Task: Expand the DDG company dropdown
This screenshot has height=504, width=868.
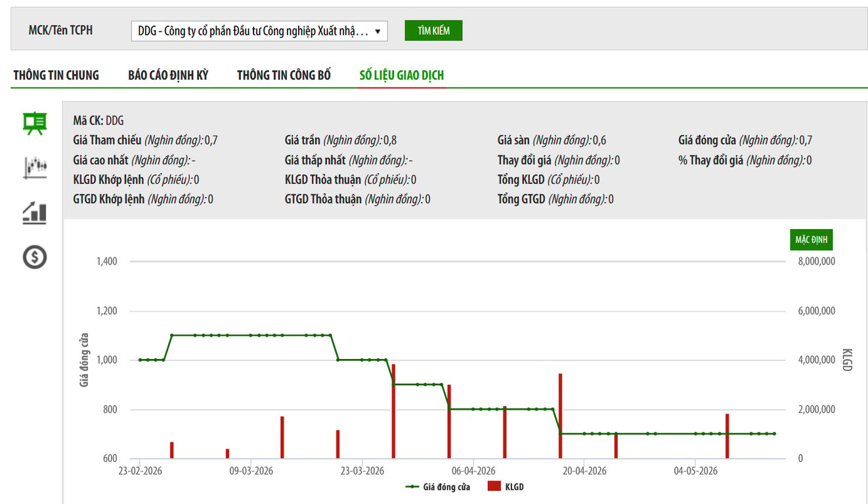Action: (259, 31)
